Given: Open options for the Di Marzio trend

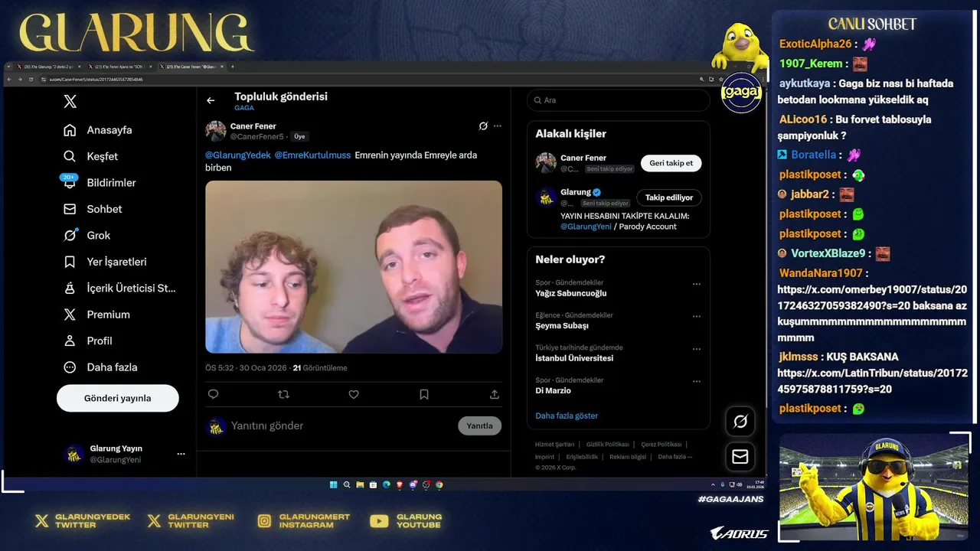Looking at the screenshot, I should (x=697, y=381).
